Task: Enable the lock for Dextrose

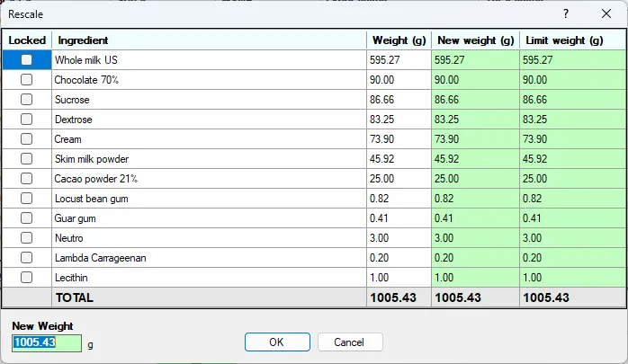Action: coord(26,120)
